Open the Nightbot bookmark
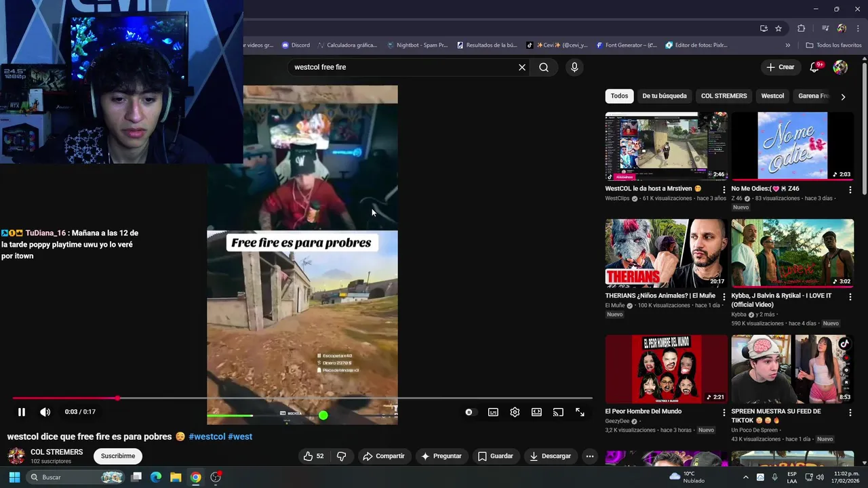Image resolution: width=868 pixels, height=488 pixels. (x=417, y=45)
